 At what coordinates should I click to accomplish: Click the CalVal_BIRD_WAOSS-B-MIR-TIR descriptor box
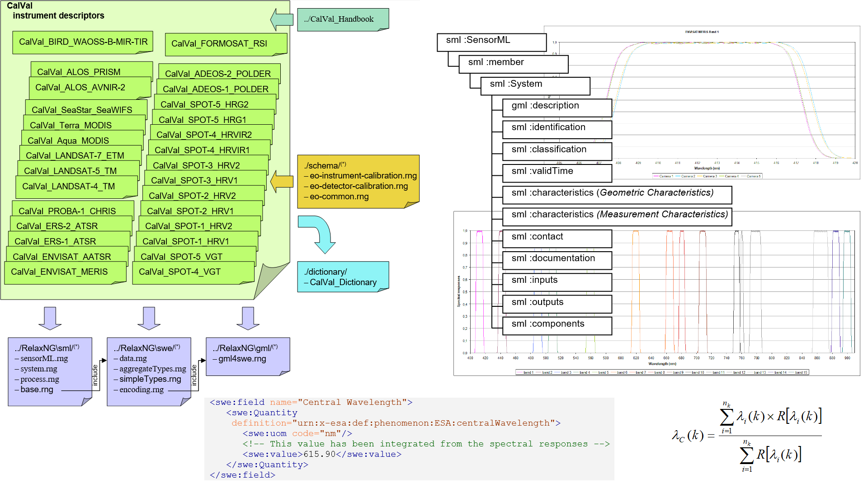pyautogui.click(x=83, y=42)
